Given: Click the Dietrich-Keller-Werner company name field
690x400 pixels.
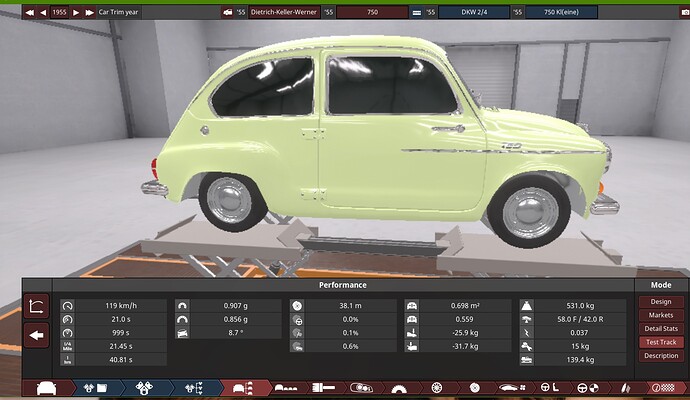Looking at the screenshot, I should (286, 13).
